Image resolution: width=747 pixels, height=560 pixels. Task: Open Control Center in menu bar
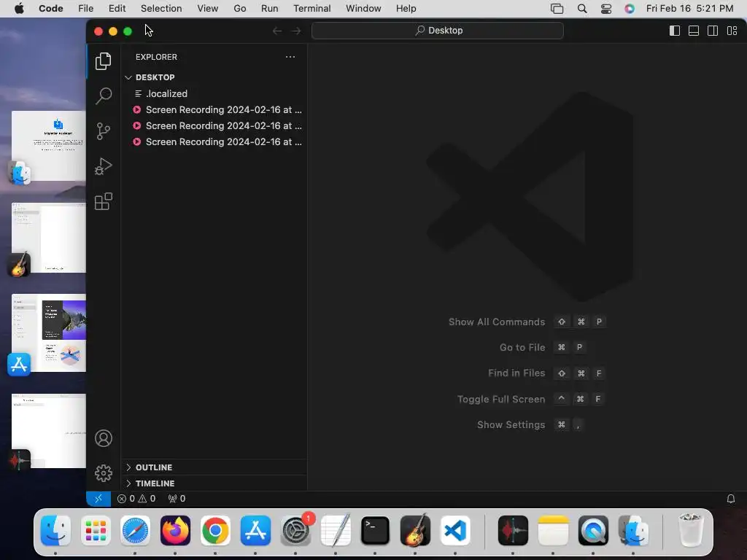click(x=606, y=9)
